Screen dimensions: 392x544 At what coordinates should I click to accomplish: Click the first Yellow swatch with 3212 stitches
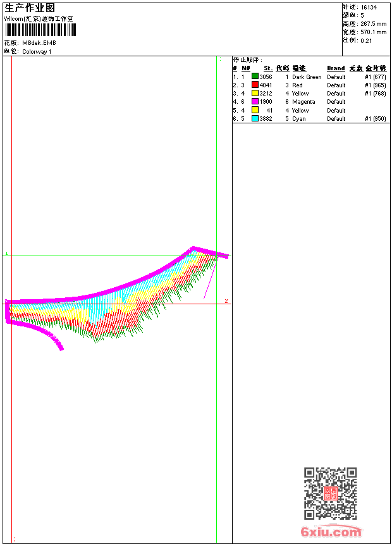point(255,93)
